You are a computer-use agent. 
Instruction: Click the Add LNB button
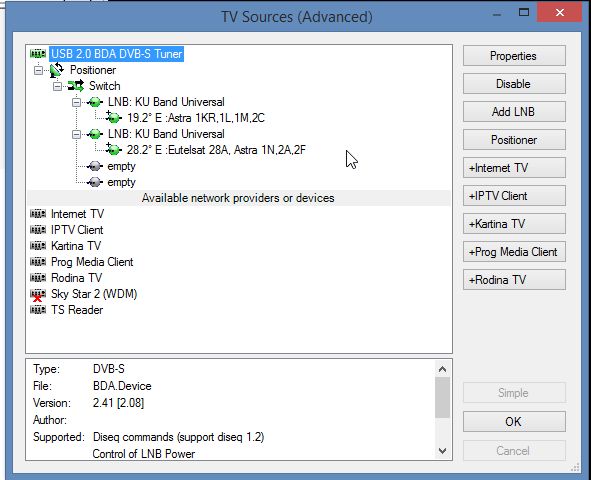coord(514,112)
